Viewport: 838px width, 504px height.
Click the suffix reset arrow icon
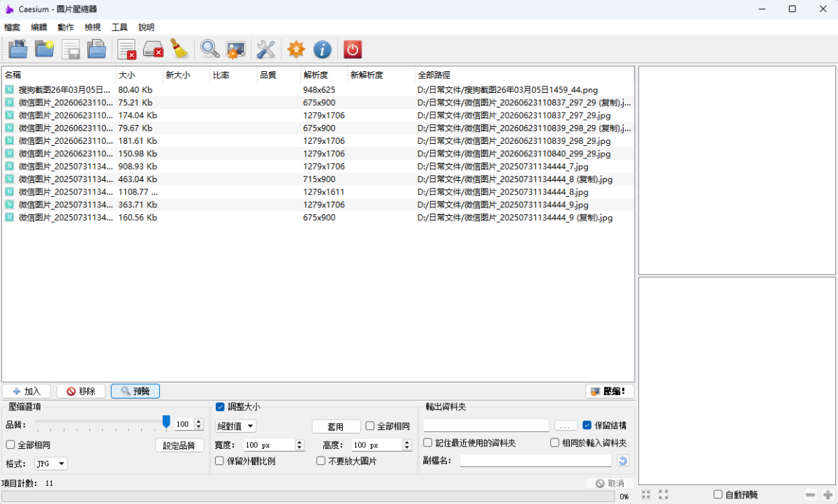click(x=623, y=460)
